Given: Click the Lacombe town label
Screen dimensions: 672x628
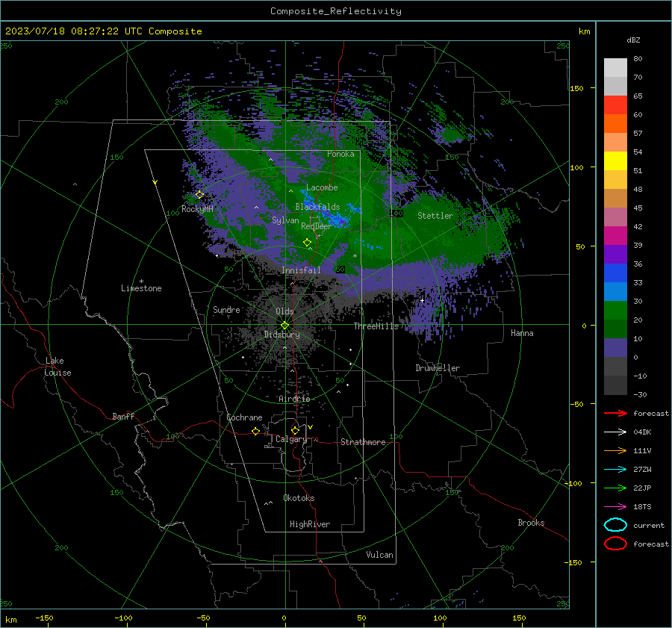Looking at the screenshot, I should (322, 187).
